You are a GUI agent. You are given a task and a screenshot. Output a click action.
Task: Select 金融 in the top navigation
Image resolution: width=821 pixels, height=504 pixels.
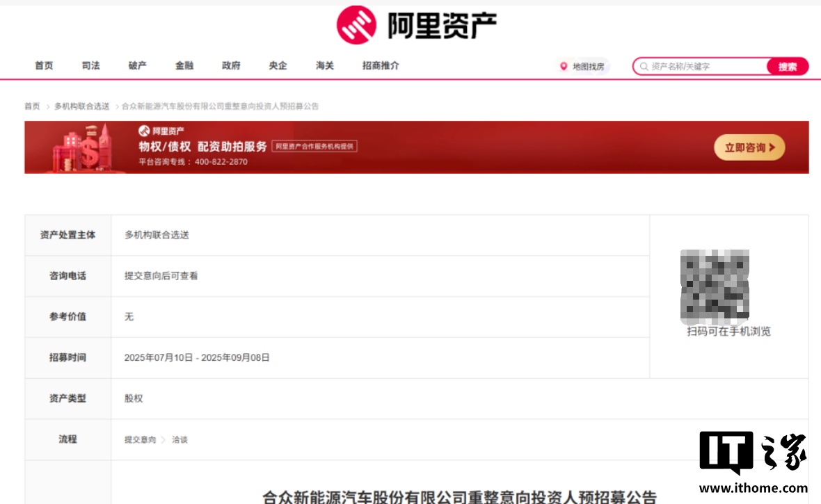184,65
